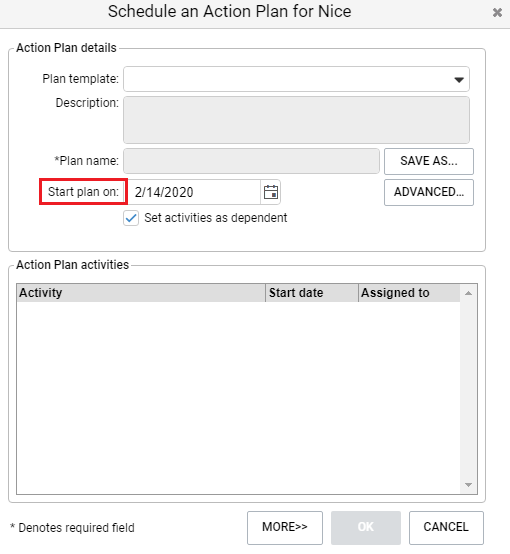Click the Set activities as dependent label
The width and height of the screenshot is (510, 554).
point(216,218)
